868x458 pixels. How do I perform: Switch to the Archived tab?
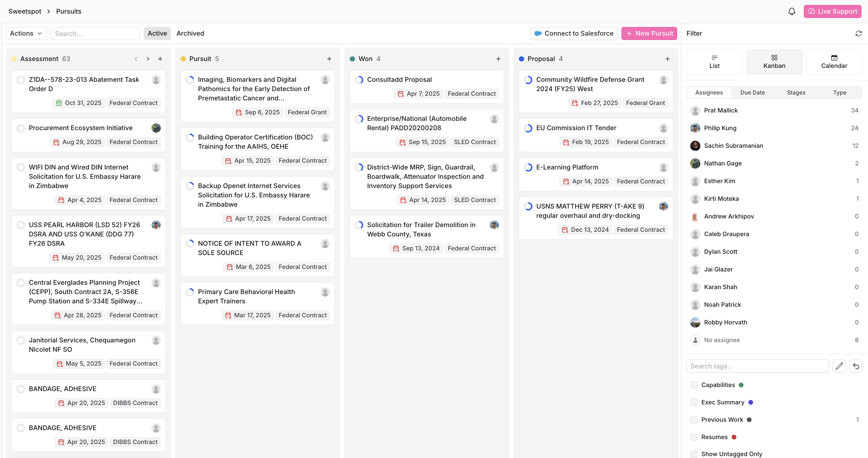click(x=190, y=33)
